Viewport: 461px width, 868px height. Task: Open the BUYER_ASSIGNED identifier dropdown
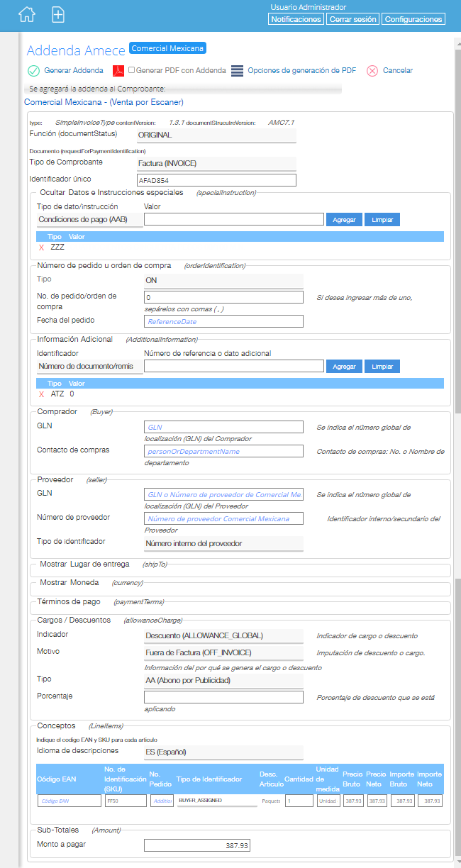[216, 800]
